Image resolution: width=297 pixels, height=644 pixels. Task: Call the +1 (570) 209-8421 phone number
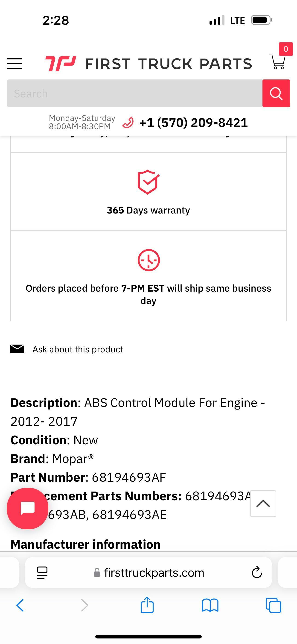click(193, 123)
